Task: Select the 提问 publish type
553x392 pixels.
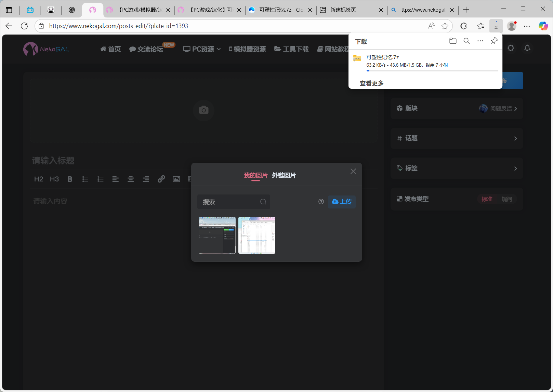Action: (506, 199)
